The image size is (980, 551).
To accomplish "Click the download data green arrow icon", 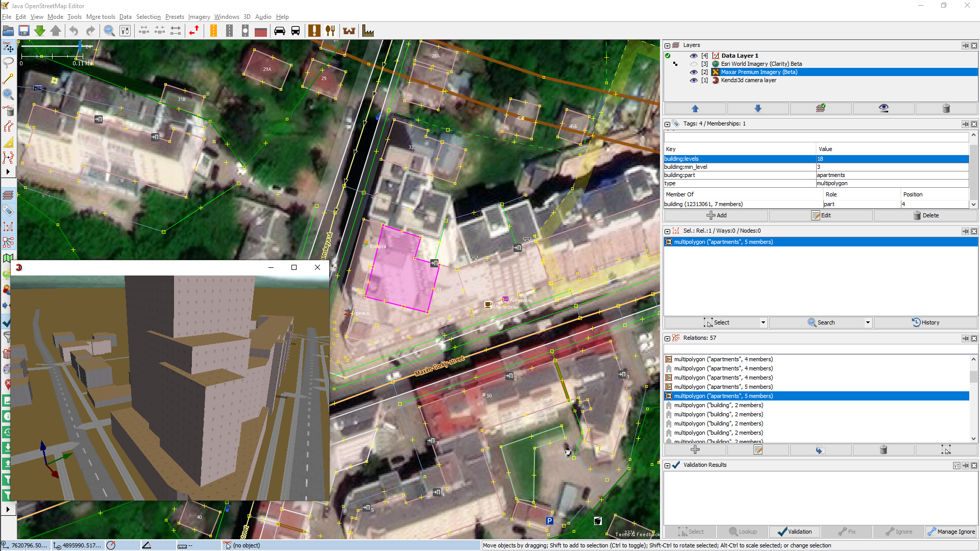I will 40,31.
